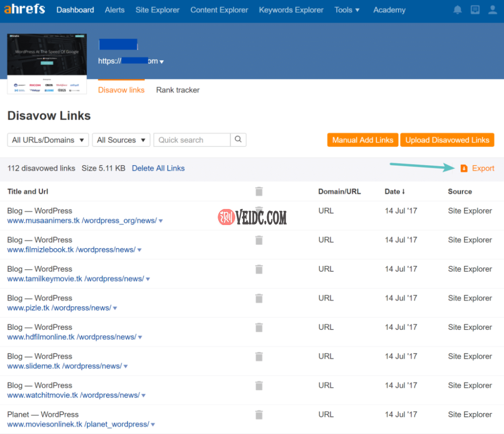
Task: Click the Delete All Links link
Action: click(158, 168)
